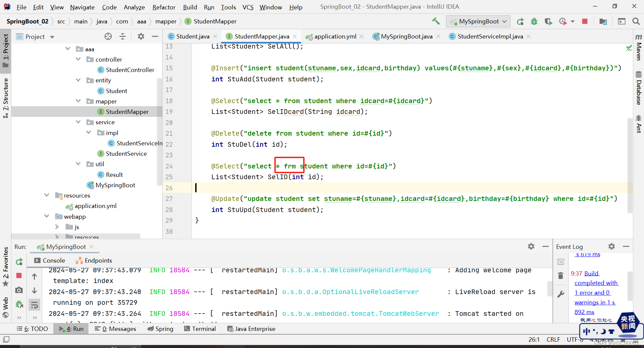
Task: Toggle soft-wrap icon in console
Action: point(34,305)
